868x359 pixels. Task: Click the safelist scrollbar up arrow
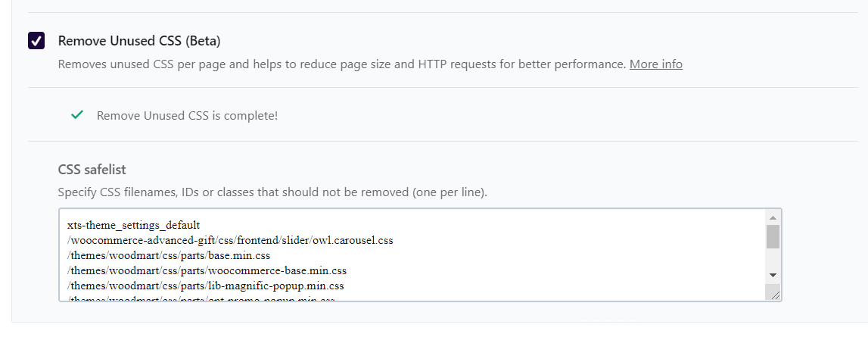(x=773, y=217)
